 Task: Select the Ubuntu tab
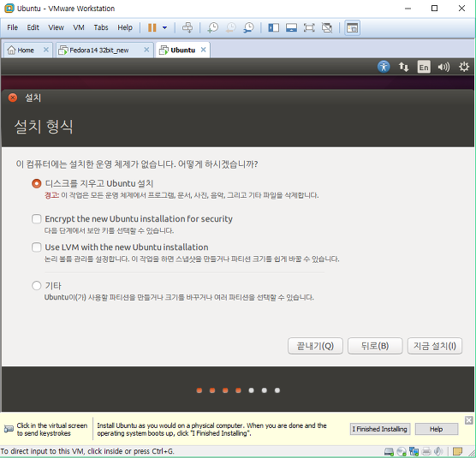click(x=182, y=50)
